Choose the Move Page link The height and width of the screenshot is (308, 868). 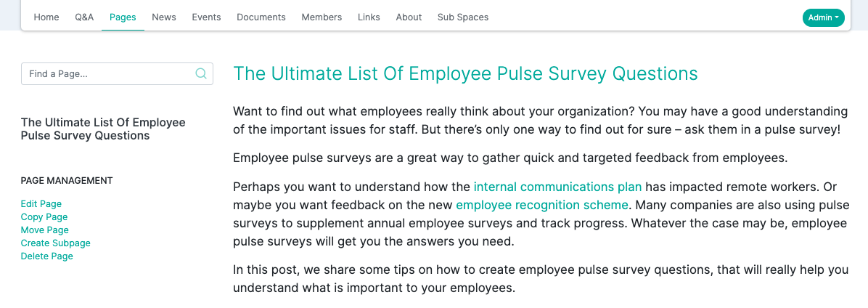tap(45, 230)
